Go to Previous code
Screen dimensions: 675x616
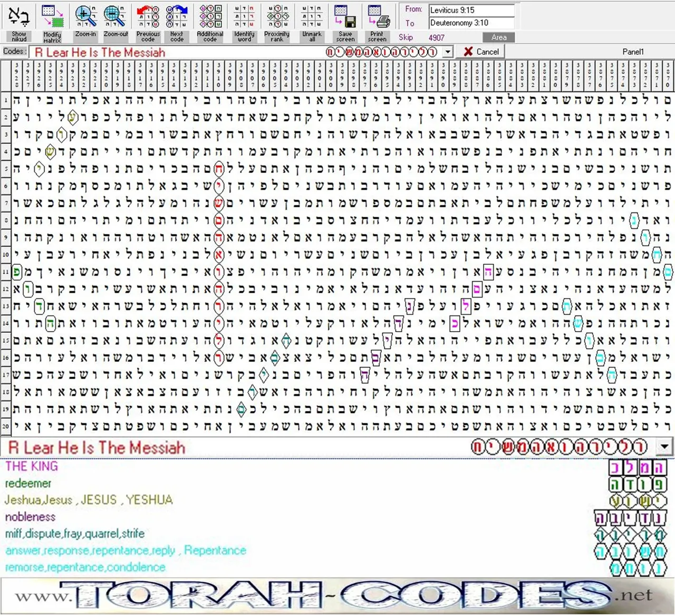148,17
